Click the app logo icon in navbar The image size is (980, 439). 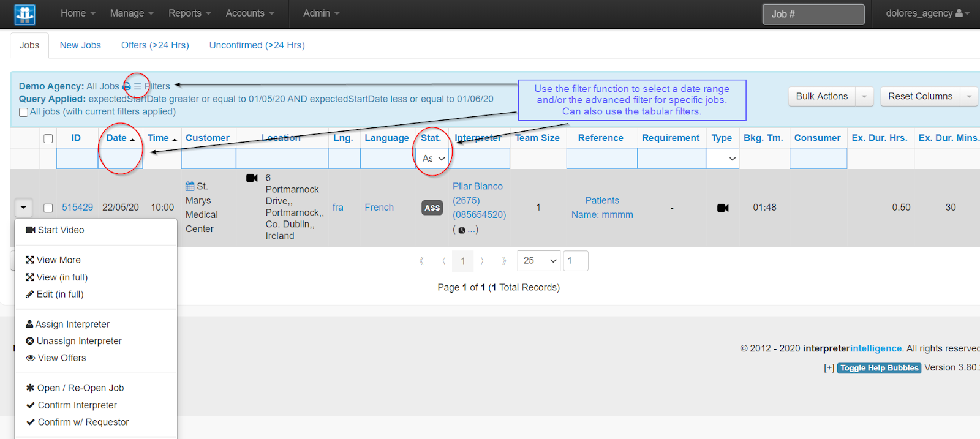click(24, 14)
